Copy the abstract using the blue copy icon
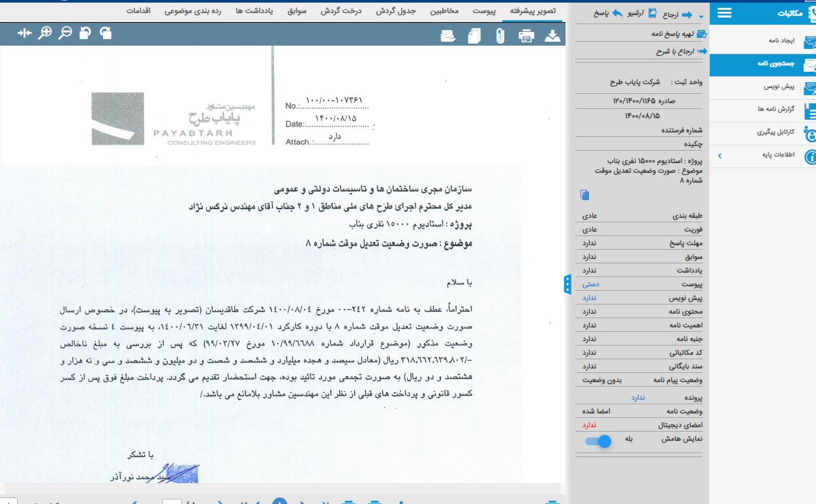816x504 pixels. click(x=584, y=195)
